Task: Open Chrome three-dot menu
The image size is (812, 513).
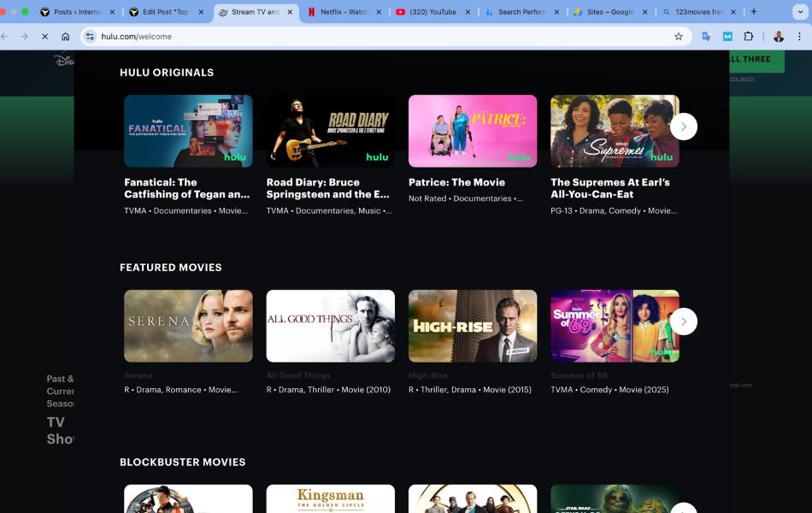Action: pos(799,36)
